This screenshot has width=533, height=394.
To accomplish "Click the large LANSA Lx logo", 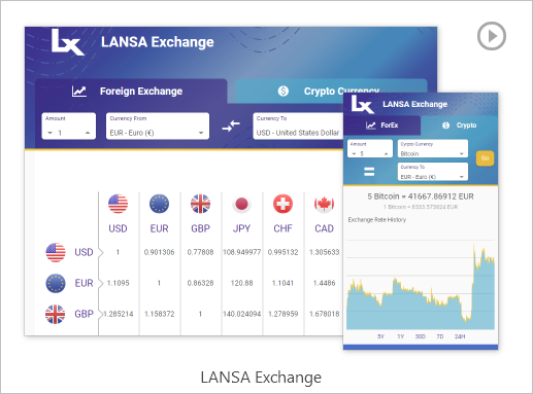I will point(67,41).
